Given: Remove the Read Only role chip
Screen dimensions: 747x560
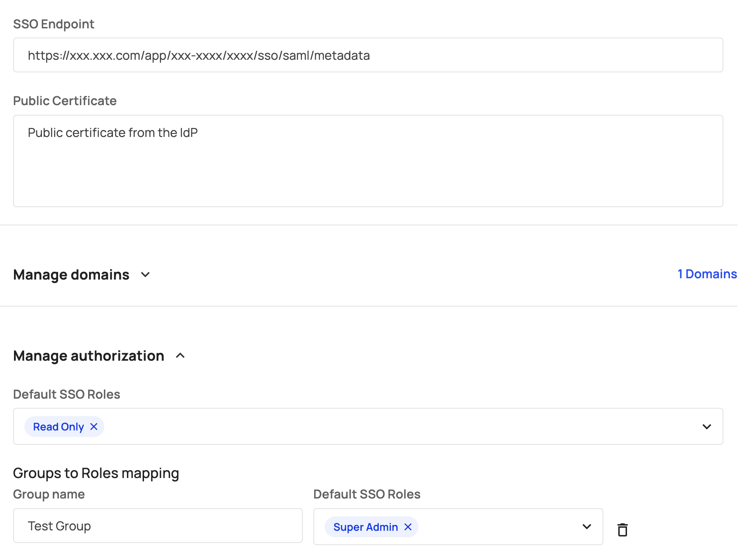Looking at the screenshot, I should 94,427.
